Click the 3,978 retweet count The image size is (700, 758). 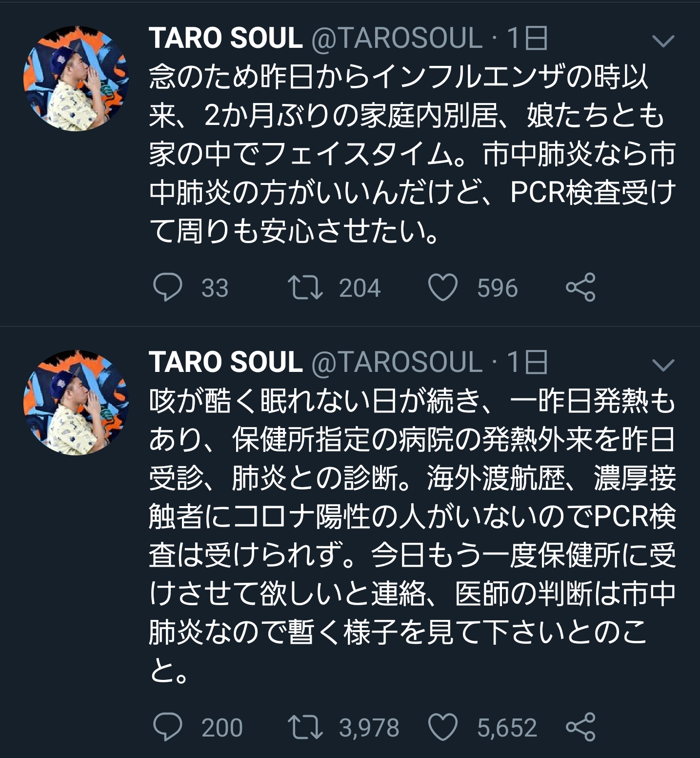point(369,728)
